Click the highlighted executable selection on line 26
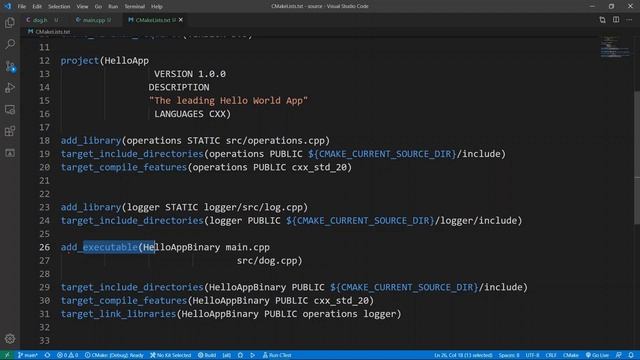Screen dimensions: 640x360 (x=119, y=247)
